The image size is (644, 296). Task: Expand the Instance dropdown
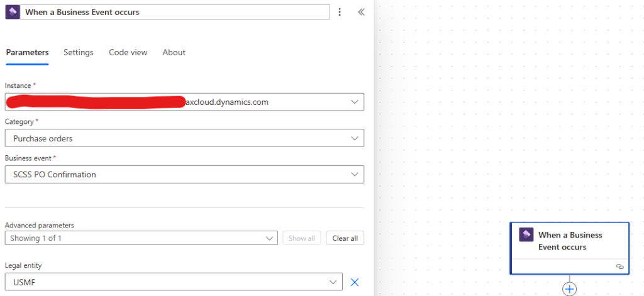pos(184,102)
